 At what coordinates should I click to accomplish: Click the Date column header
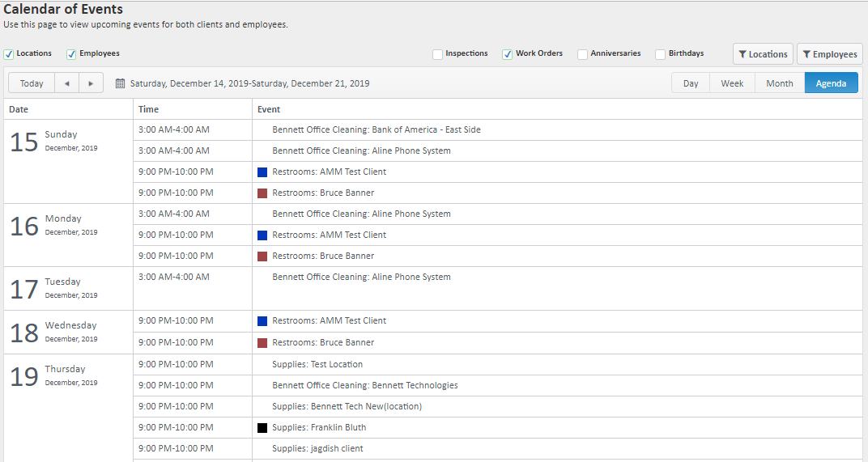68,109
